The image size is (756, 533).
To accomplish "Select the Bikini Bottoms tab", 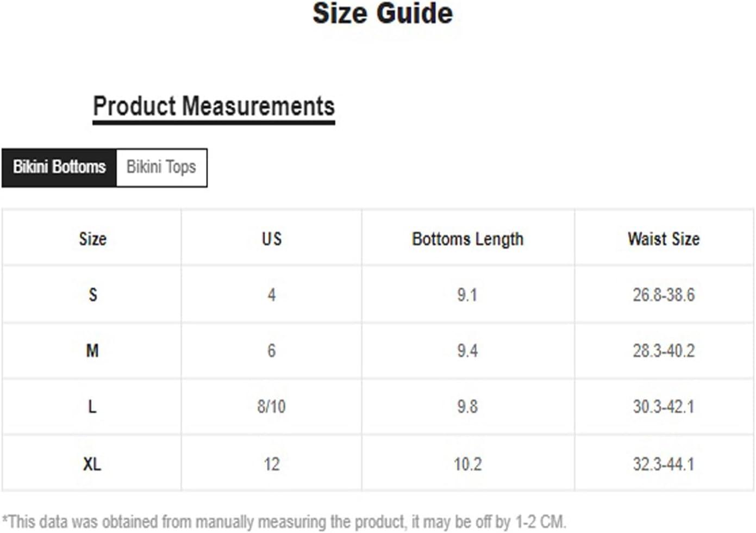I will [59, 168].
